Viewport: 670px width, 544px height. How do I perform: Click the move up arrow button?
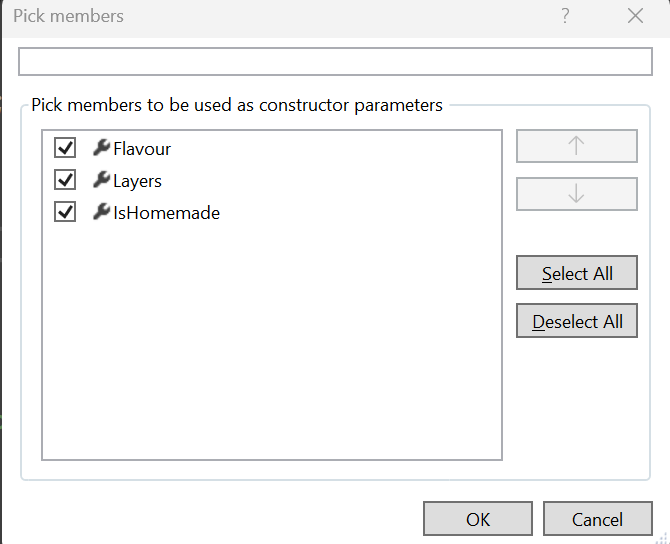click(576, 145)
